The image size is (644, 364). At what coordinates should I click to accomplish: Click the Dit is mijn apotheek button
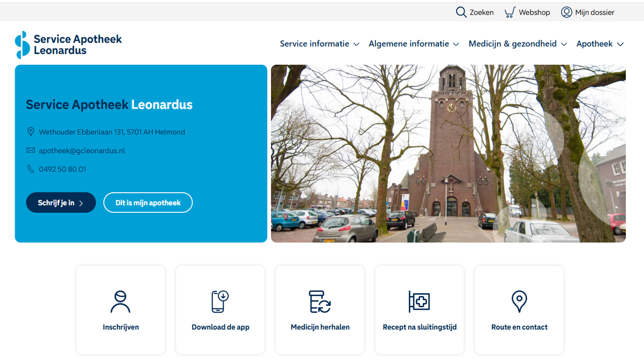point(148,203)
